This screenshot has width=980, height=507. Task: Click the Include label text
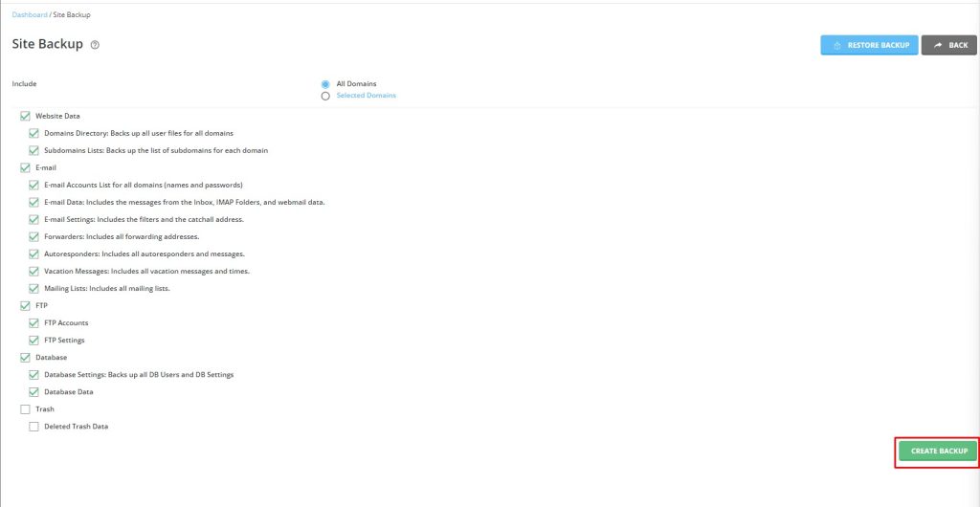24,83
